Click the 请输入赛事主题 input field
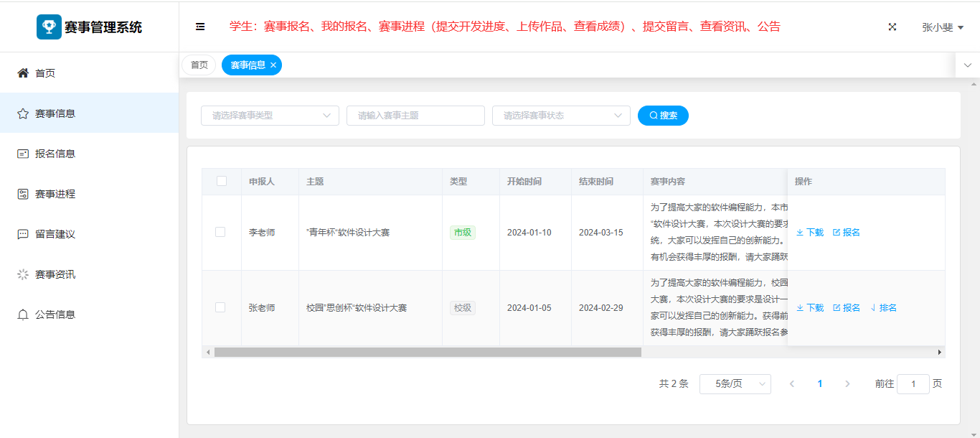 pyautogui.click(x=415, y=116)
